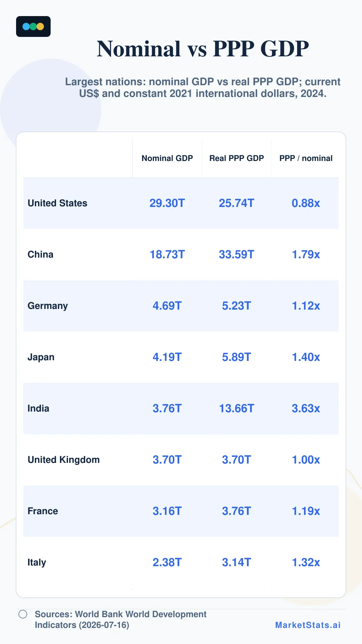Click China's nominal GDP value 18.73T
This screenshot has height=644, width=362.
pyautogui.click(x=167, y=255)
